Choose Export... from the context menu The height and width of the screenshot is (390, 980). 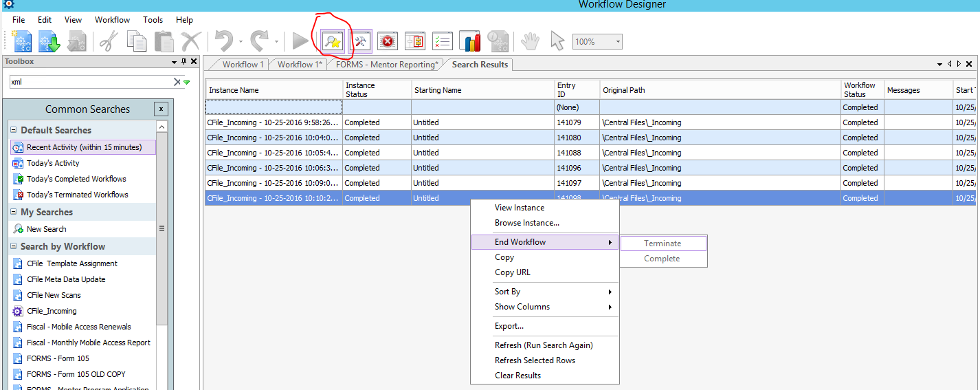point(509,326)
